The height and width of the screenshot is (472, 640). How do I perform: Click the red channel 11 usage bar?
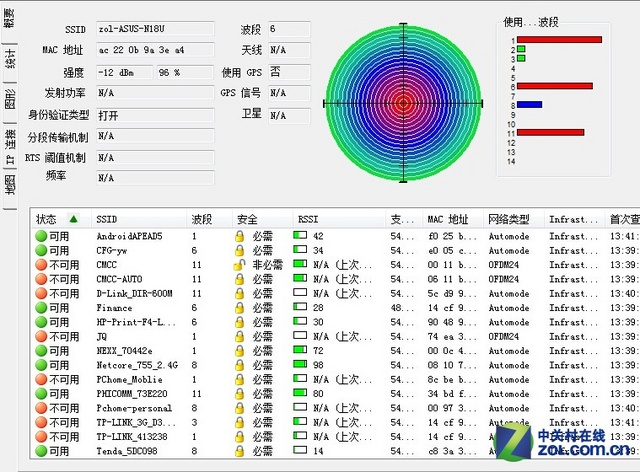551,132
